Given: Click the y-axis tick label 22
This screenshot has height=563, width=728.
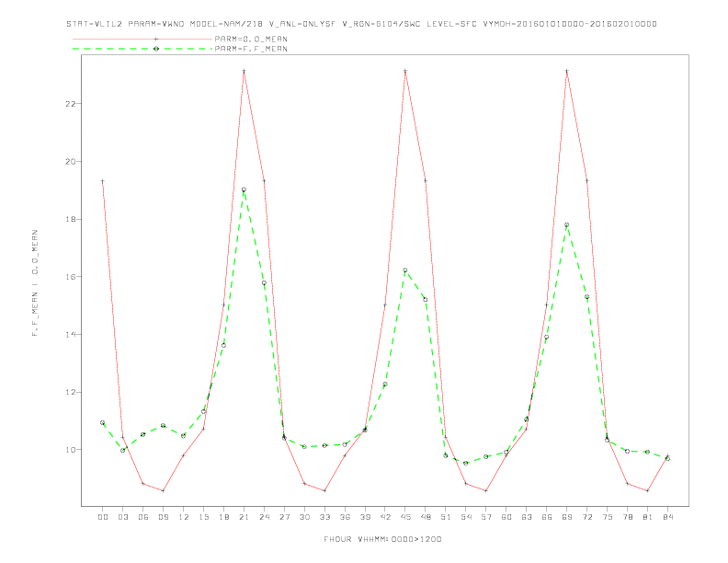Looking at the screenshot, I should pyautogui.click(x=71, y=104).
